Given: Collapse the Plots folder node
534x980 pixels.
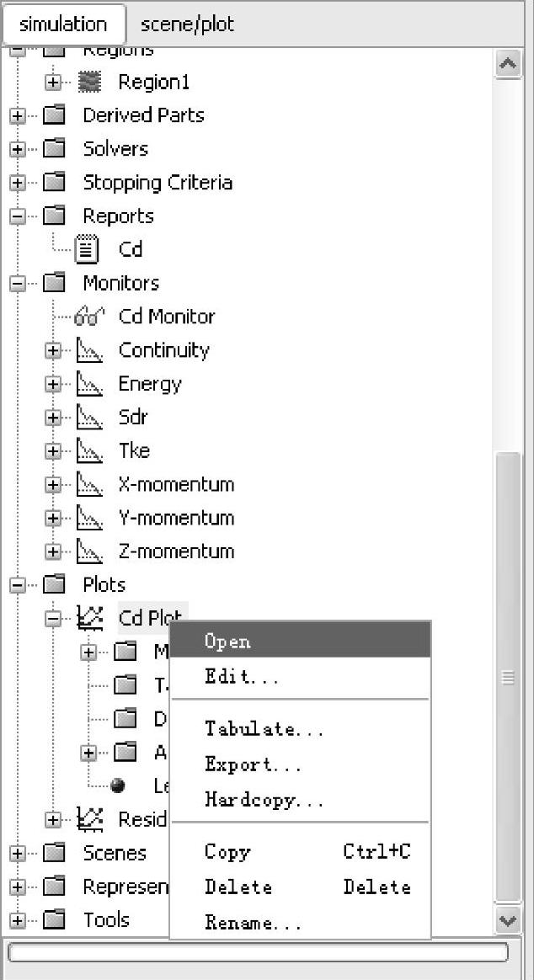Looking at the screenshot, I should [19, 584].
